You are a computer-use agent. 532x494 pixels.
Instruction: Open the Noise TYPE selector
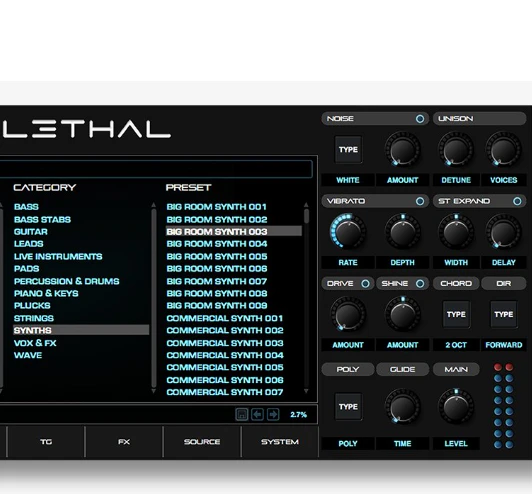348,150
